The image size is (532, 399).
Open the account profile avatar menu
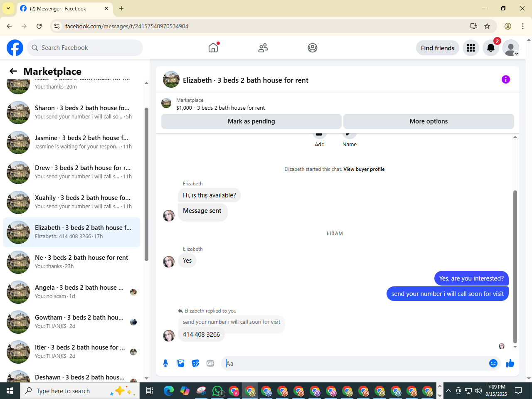(511, 48)
